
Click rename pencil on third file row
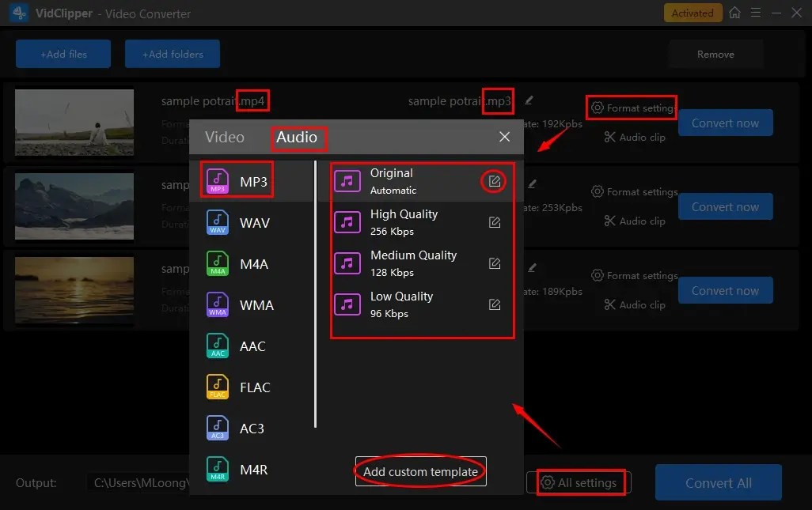coord(532,268)
